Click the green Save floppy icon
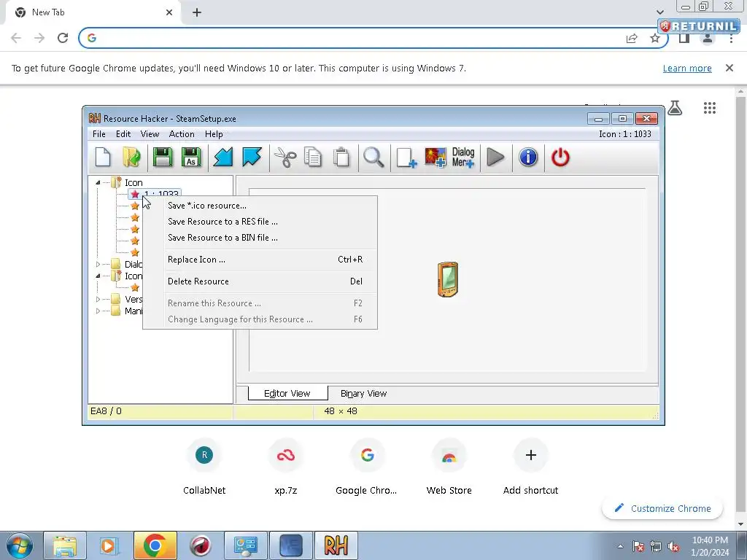Image resolution: width=747 pixels, height=560 pixels. click(x=163, y=157)
